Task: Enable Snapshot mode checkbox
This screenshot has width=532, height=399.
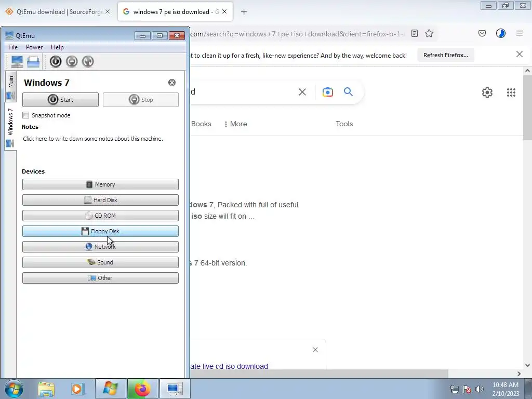Action: 26,115
